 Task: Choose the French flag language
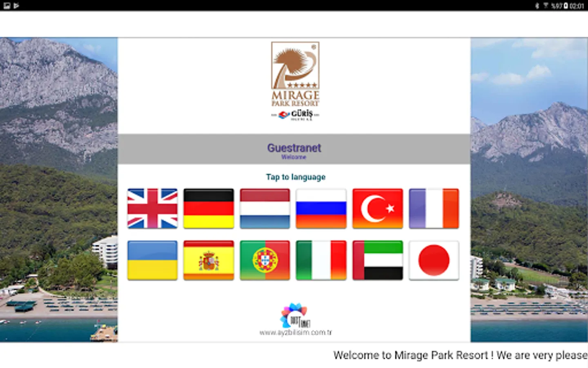coord(434,208)
